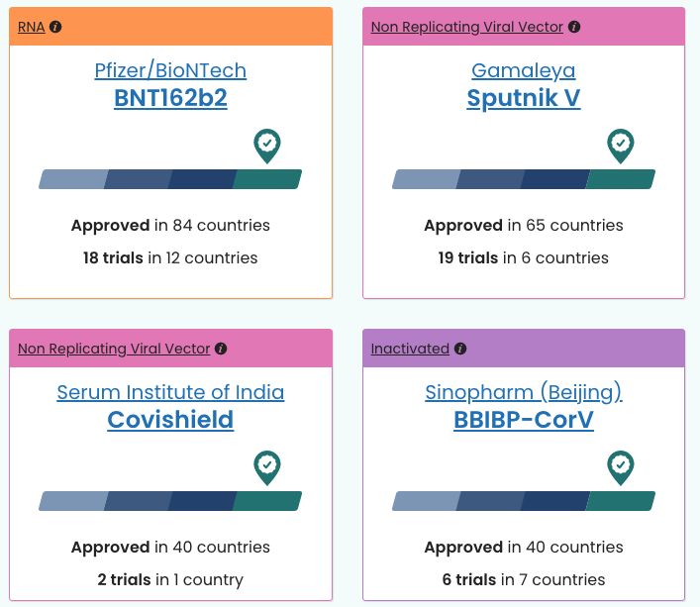
Task: Click info icon beside Sputnik V's vector type
Action: [x=574, y=27]
